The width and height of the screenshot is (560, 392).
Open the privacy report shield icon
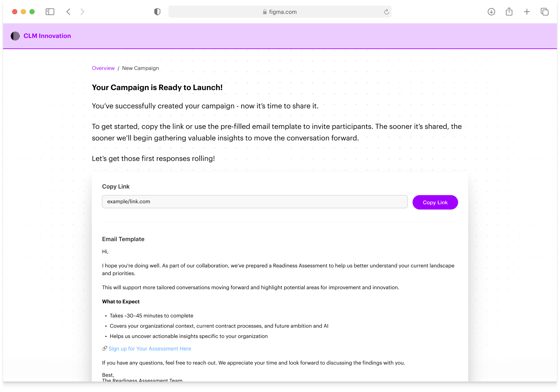tap(157, 11)
